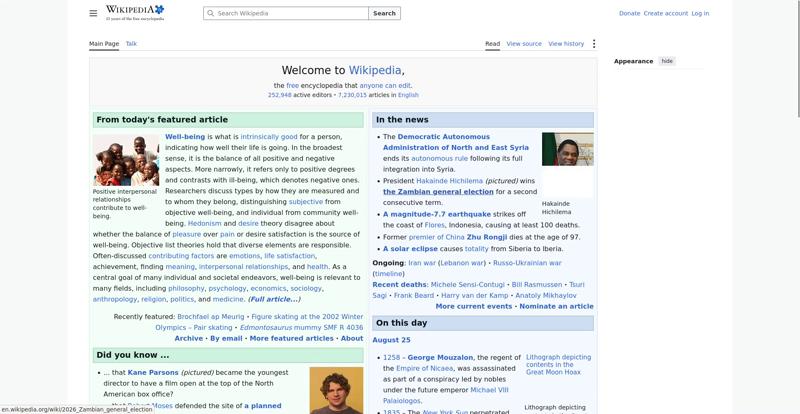Screen dimensions: 800x414
Task: Switch to the Talk tab
Action: click(131, 44)
